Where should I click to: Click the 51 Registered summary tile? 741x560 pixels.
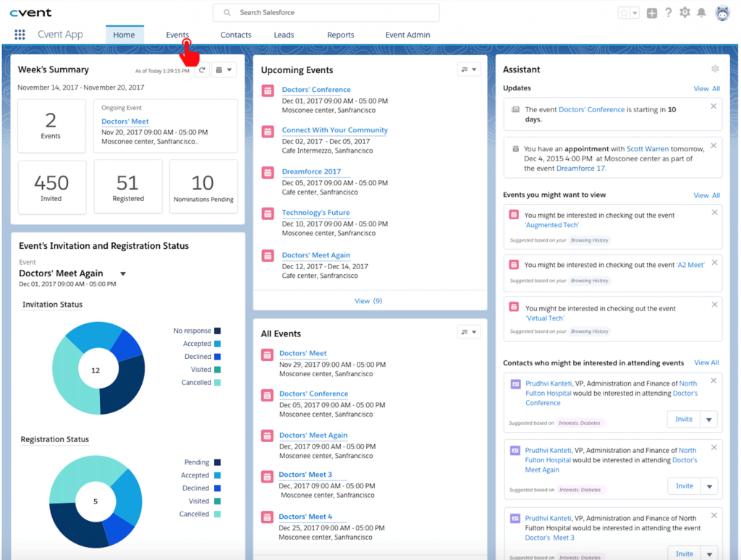click(x=128, y=187)
